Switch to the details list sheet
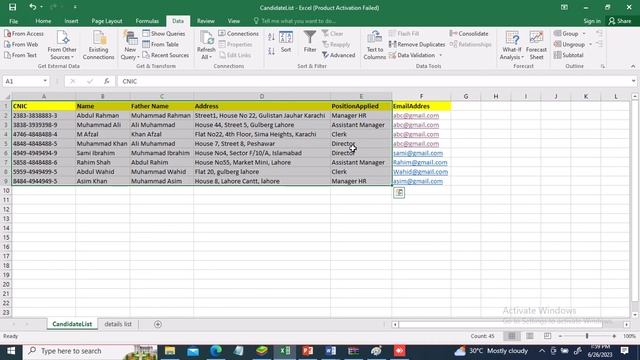640x360 pixels. (118, 324)
